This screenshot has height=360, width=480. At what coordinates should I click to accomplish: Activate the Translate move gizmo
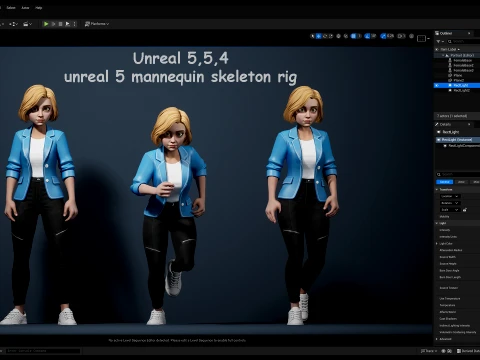pos(319,36)
